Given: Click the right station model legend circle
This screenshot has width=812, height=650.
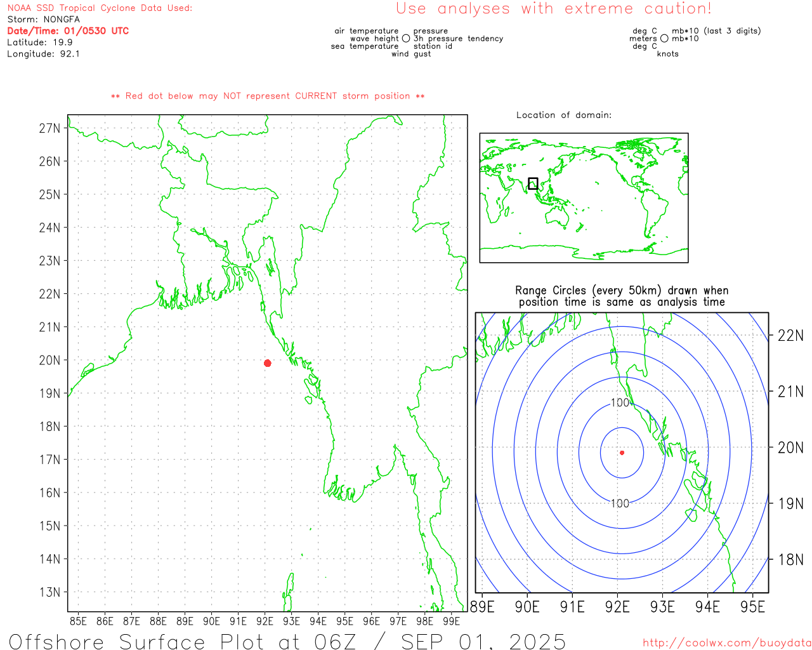Looking at the screenshot, I should point(664,39).
